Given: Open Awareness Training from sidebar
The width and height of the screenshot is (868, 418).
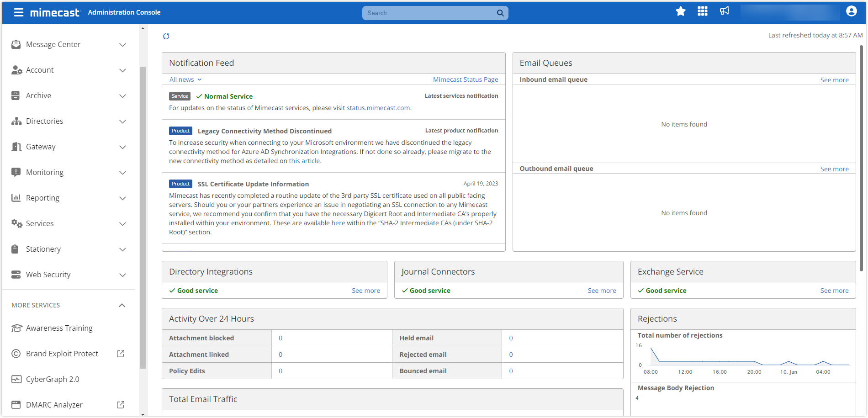Looking at the screenshot, I should pos(59,328).
